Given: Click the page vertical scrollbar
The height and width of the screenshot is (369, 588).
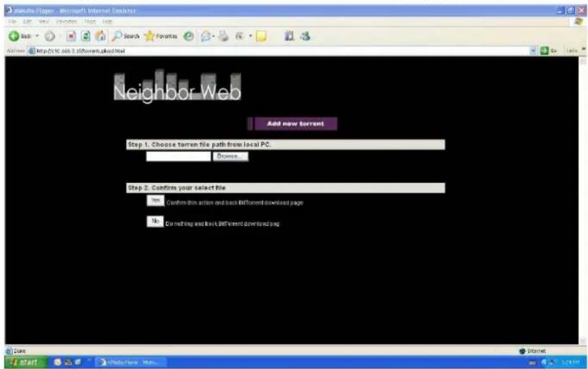Looking at the screenshot, I should point(582,200).
